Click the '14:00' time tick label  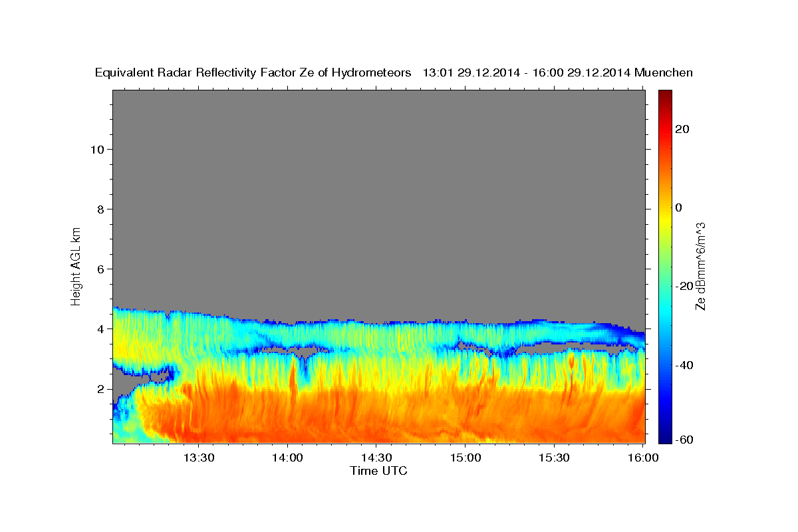[x=287, y=458]
